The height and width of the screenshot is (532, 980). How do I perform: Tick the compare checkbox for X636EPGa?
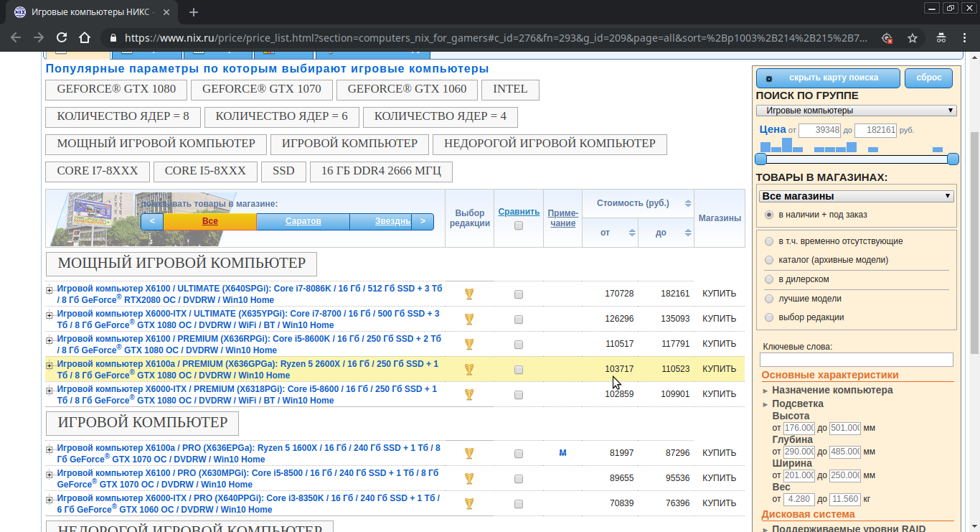[519, 454]
